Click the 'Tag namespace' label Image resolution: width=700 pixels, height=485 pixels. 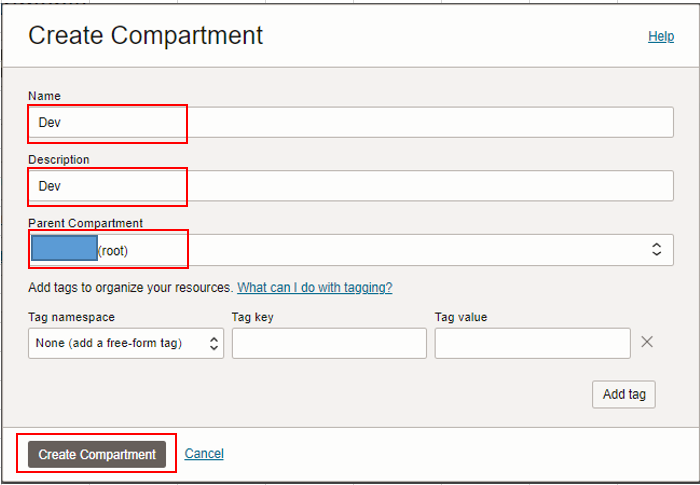[x=71, y=317]
